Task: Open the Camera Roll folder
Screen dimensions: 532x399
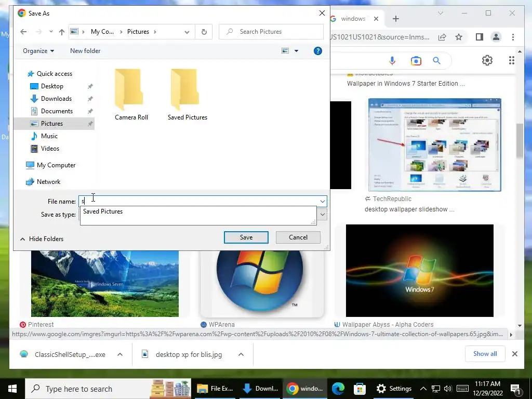Action: click(x=131, y=95)
